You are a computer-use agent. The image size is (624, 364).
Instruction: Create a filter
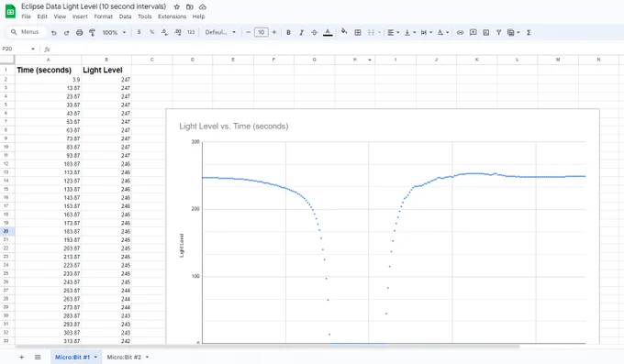pyautogui.click(x=498, y=33)
